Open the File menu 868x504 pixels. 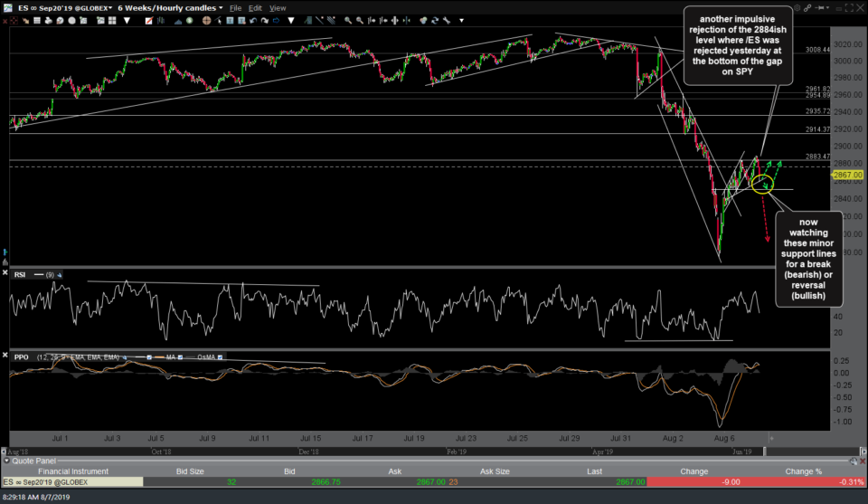click(x=235, y=8)
